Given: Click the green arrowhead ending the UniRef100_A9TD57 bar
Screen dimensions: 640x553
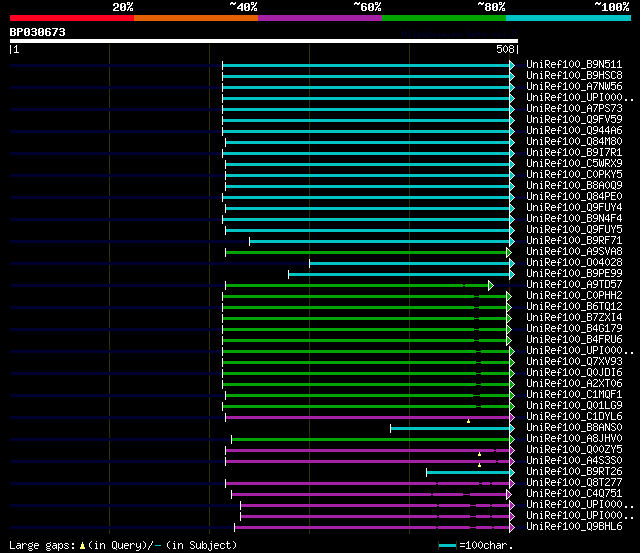Looking at the screenshot, I should (x=491, y=286).
